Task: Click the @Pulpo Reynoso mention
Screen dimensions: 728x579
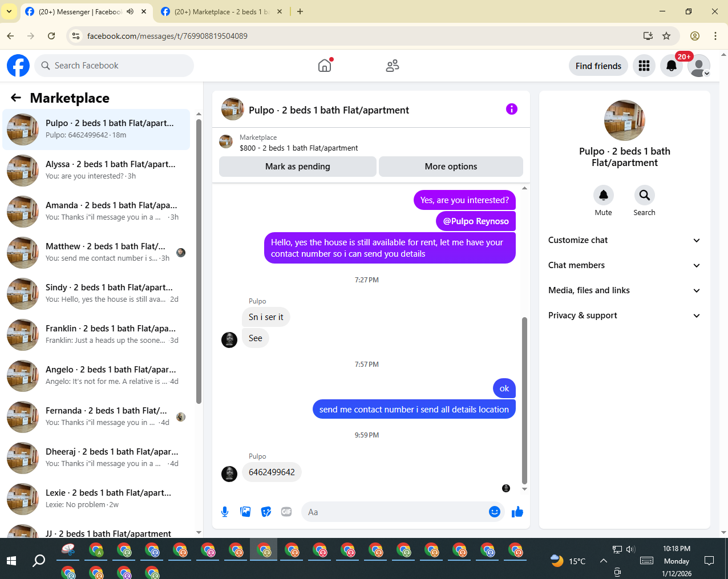Action: click(x=476, y=221)
